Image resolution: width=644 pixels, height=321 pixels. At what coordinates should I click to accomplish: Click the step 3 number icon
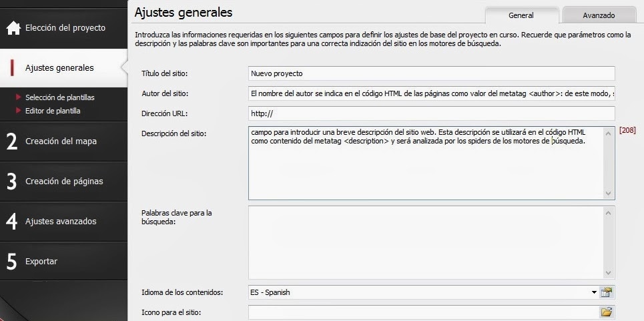point(12,182)
